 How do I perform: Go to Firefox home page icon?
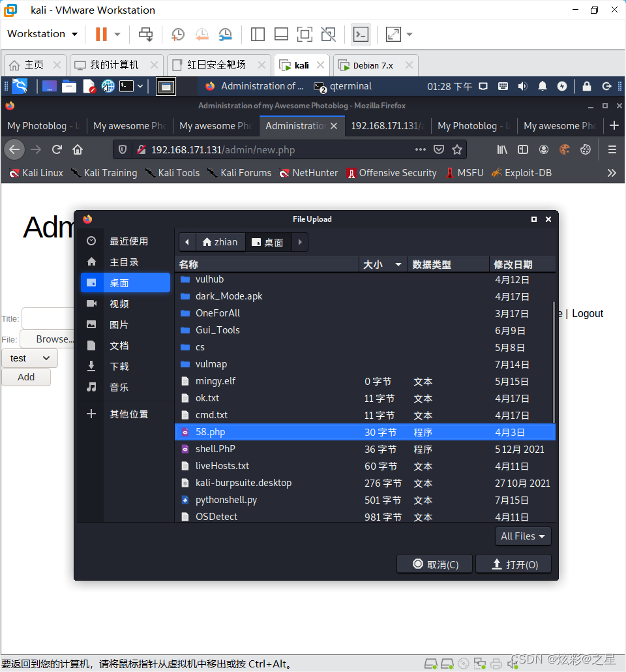pyautogui.click(x=78, y=149)
